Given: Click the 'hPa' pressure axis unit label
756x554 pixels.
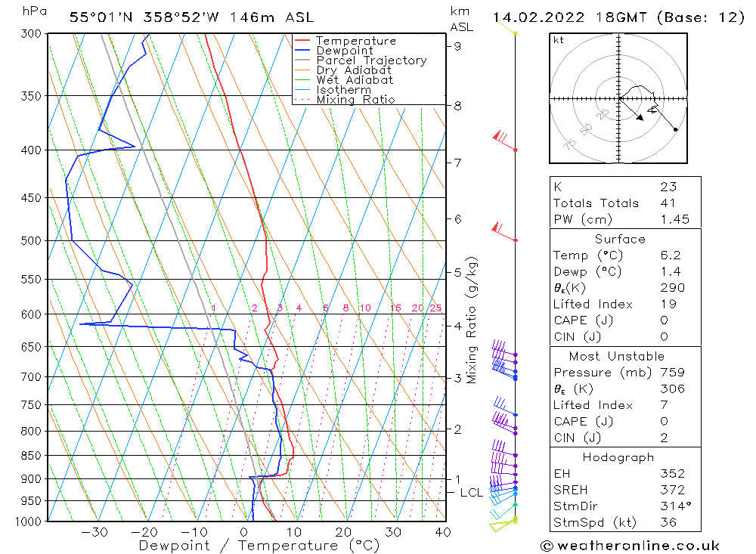Looking at the screenshot, I should (x=34, y=11).
